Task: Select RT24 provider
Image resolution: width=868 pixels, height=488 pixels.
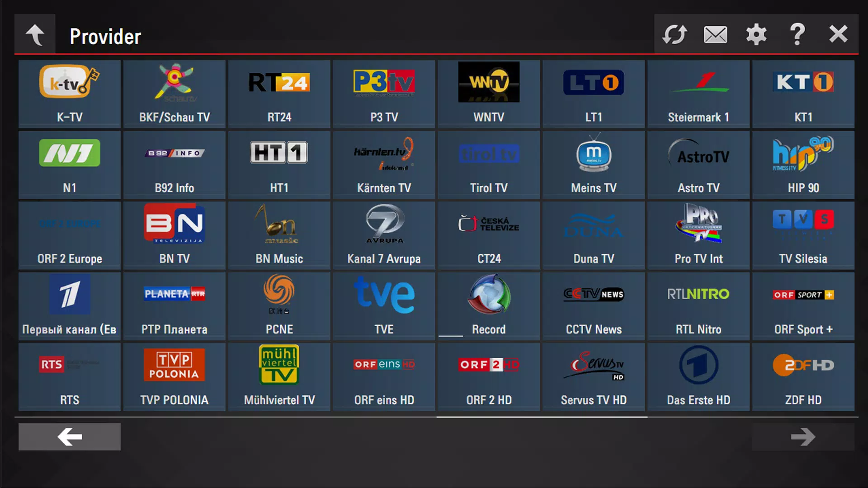Action: click(279, 93)
